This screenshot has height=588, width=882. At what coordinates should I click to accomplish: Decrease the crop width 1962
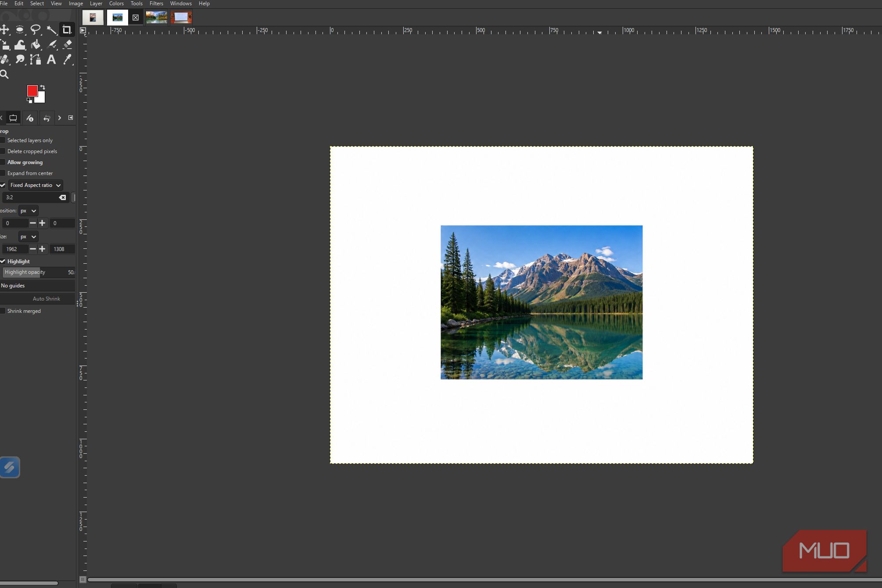32,249
